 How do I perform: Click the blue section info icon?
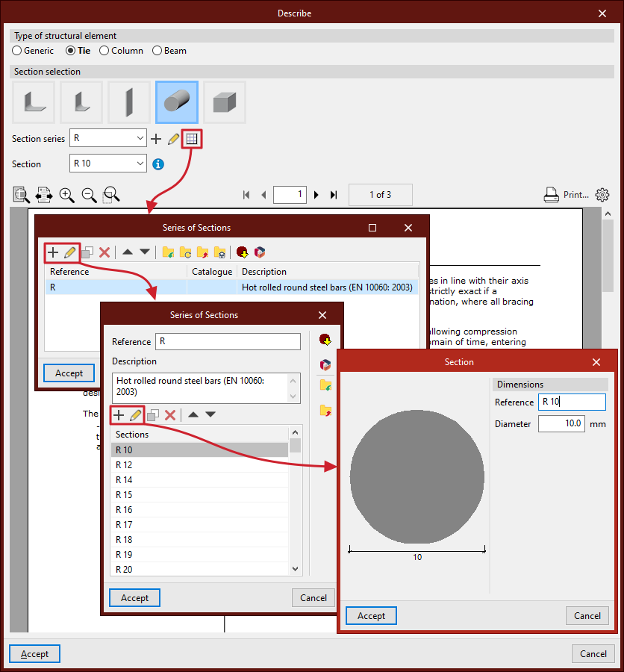158,164
